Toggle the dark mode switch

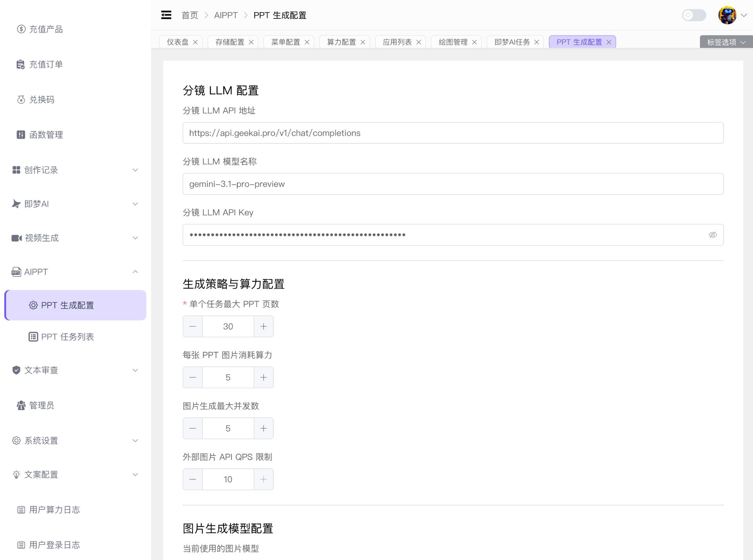693,15
